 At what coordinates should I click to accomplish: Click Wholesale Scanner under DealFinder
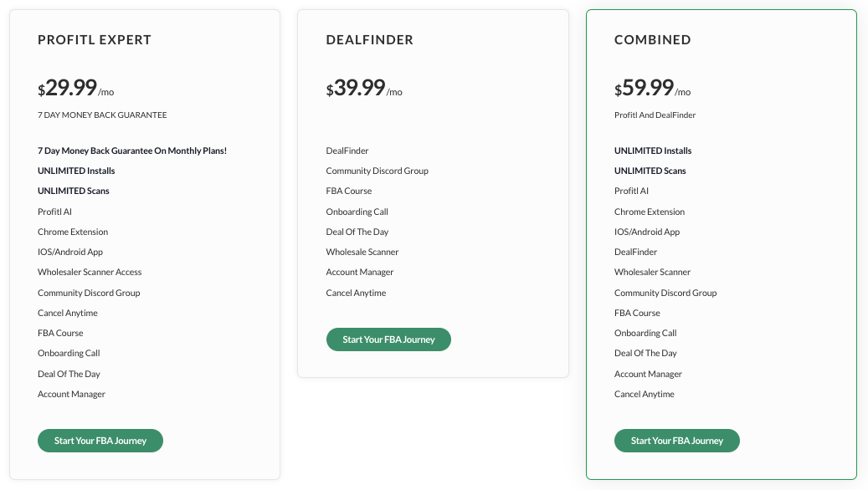(x=362, y=252)
